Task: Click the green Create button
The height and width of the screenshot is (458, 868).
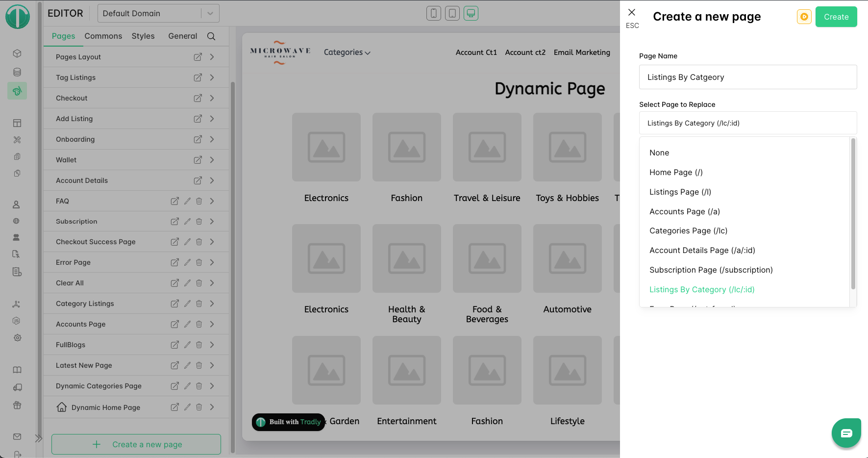Action: [836, 17]
